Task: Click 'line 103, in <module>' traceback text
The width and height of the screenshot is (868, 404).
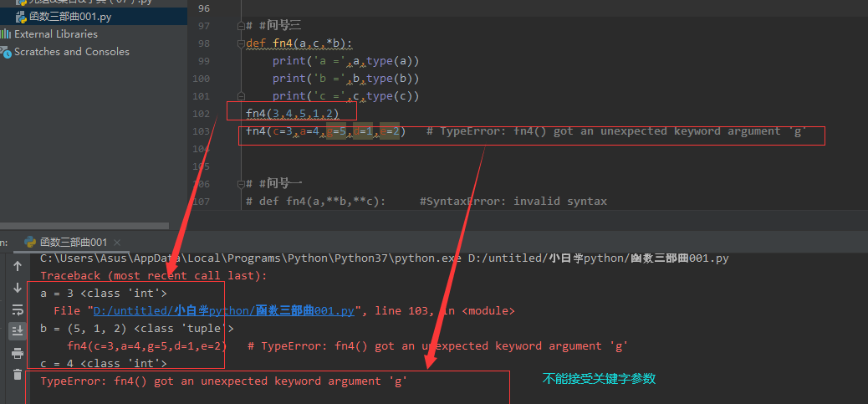Action: pyautogui.click(x=445, y=311)
